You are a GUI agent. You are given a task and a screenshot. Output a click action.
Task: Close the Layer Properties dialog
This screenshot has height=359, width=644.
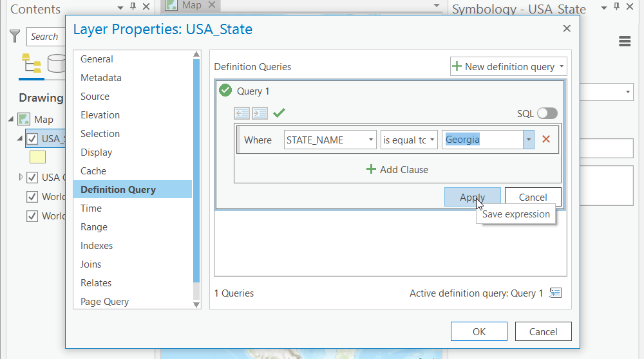coord(567,28)
